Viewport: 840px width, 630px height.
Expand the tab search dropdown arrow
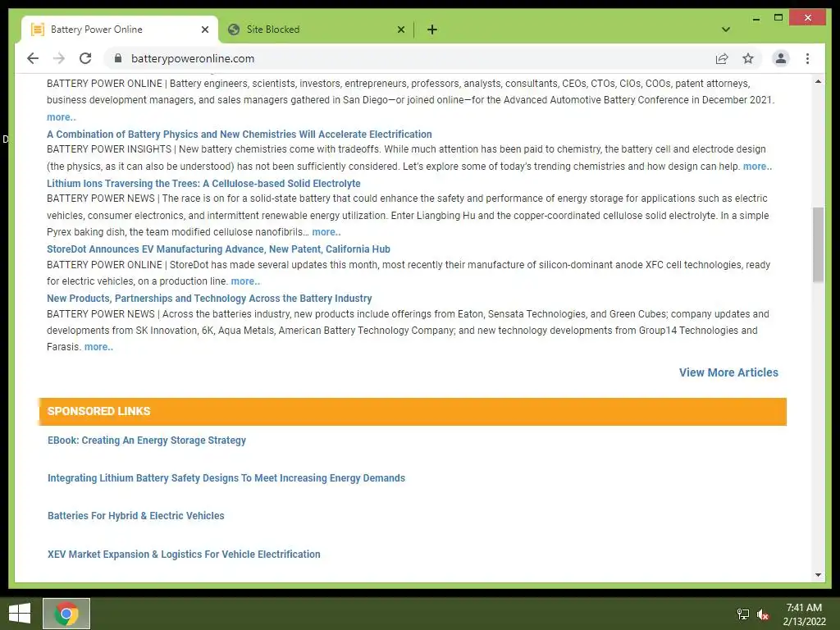click(726, 30)
